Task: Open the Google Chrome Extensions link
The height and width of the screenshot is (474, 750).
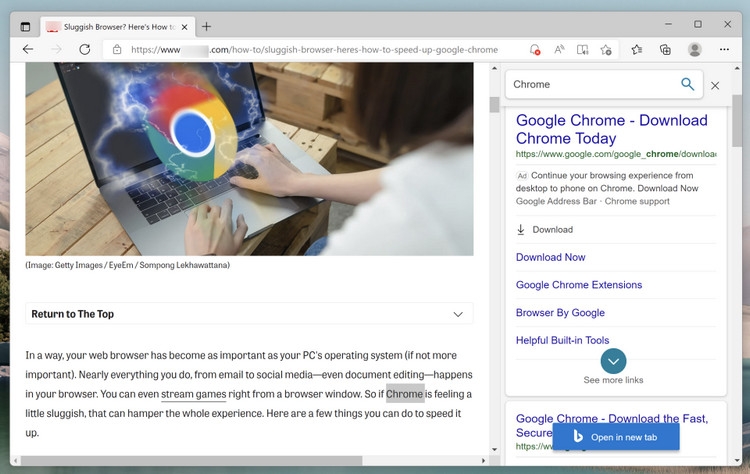Action: 578,285
